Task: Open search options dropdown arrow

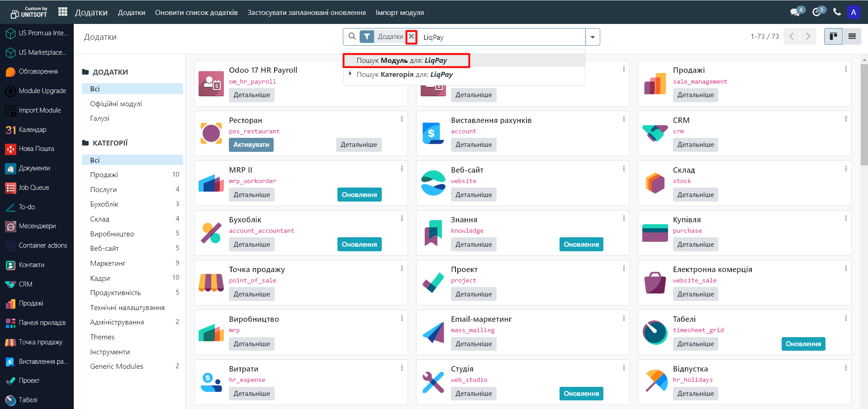Action: (593, 37)
